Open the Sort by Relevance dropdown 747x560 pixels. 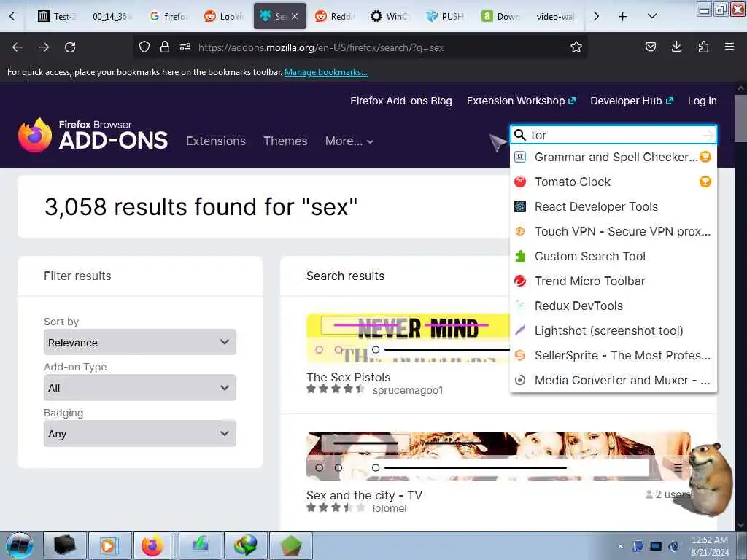pyautogui.click(x=139, y=342)
